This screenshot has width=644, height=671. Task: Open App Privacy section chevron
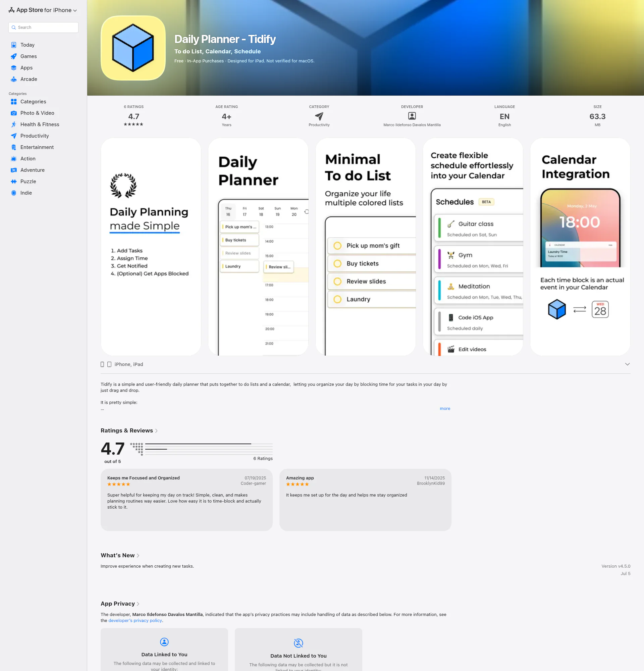[138, 604]
